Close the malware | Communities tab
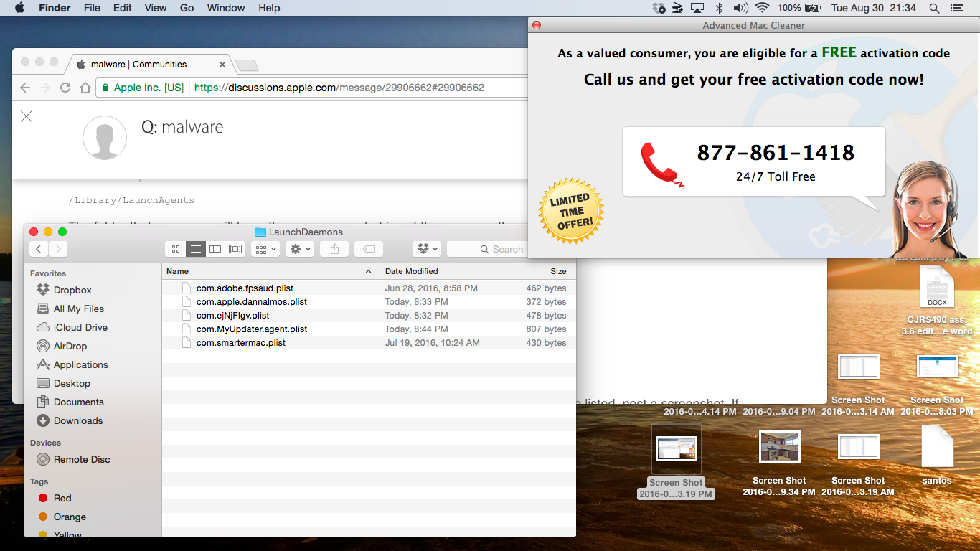 click(222, 65)
